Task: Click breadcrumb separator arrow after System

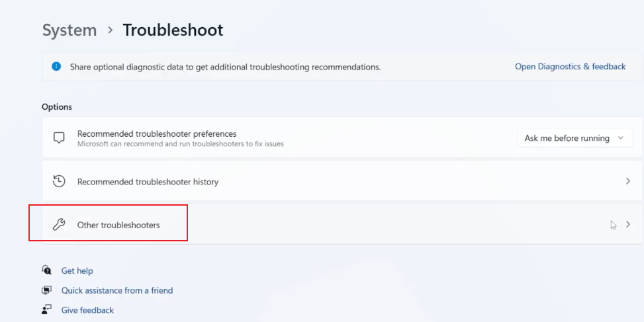Action: coord(110,30)
